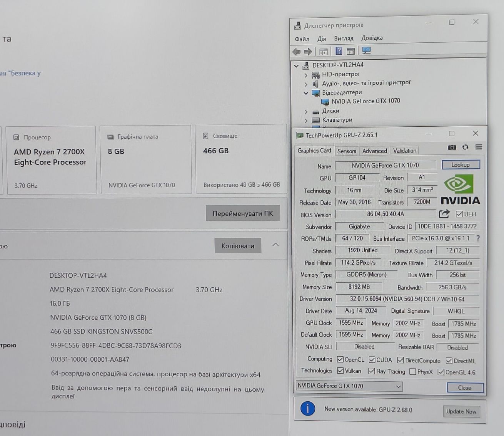Select the Graphics Card tab
The image size is (504, 436).
[314, 151]
